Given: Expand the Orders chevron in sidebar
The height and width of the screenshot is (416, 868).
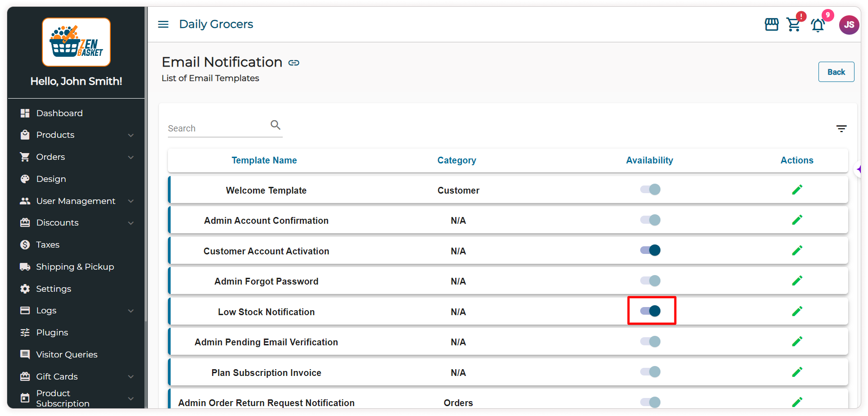Looking at the screenshot, I should tap(131, 157).
